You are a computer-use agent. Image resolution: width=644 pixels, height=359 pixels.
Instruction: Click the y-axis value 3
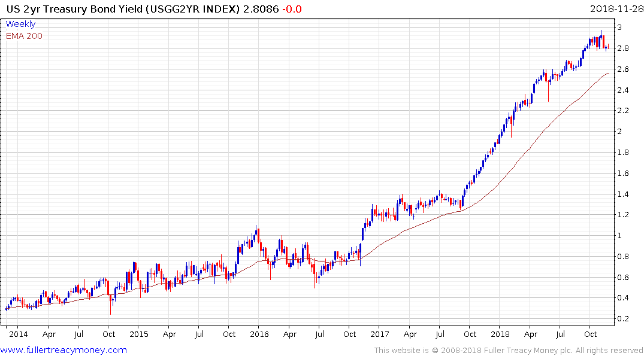[619, 28]
